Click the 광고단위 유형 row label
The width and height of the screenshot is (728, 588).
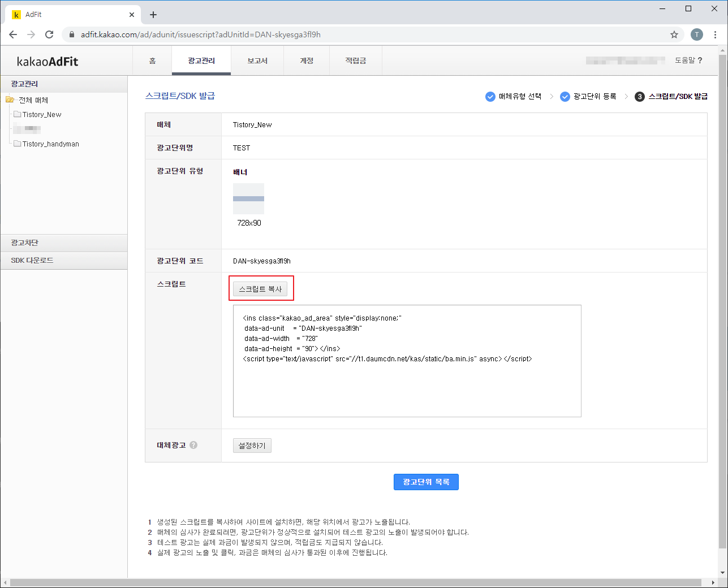[180, 171]
